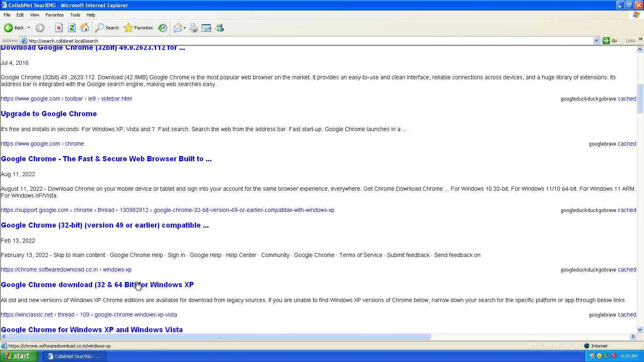Click the address bar URL field
This screenshot has height=362, width=644.
pyautogui.click(x=310, y=41)
